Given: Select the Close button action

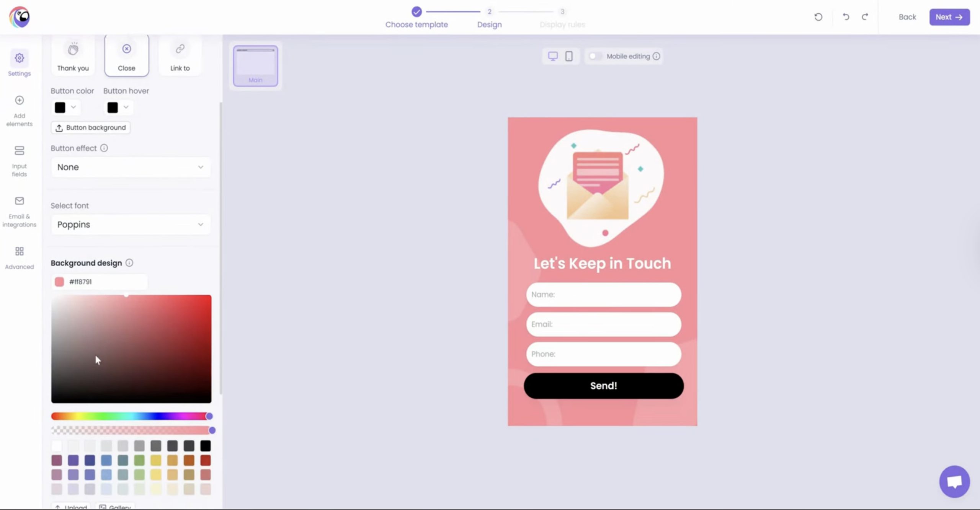Looking at the screenshot, I should pos(126,56).
